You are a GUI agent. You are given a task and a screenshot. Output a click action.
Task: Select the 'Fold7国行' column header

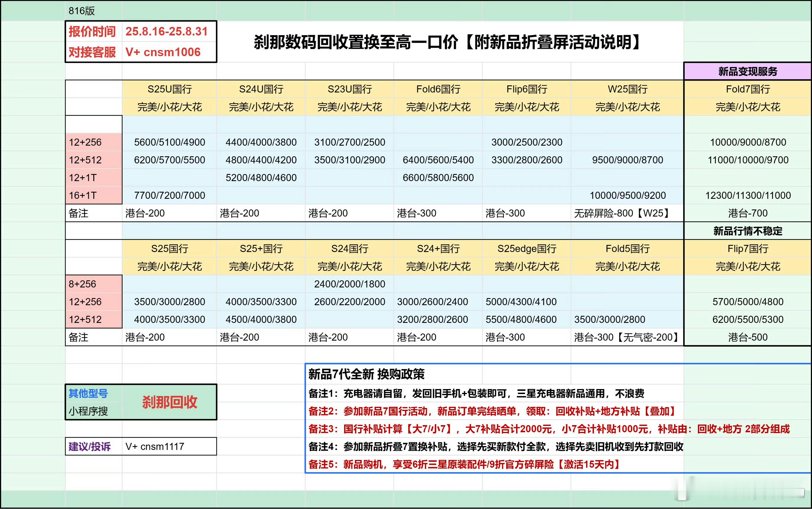tap(748, 89)
